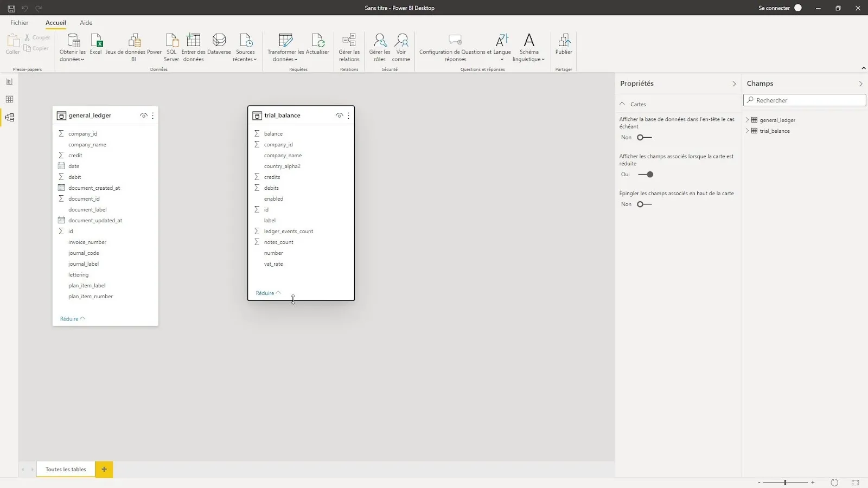Toggle pin related fields at top switch
868x488 pixels.
pos(644,204)
